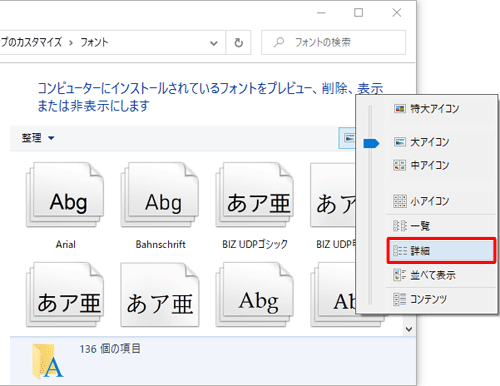This screenshot has width=500, height=386.
Task: Maximize the Fonts window
Action: 358,13
